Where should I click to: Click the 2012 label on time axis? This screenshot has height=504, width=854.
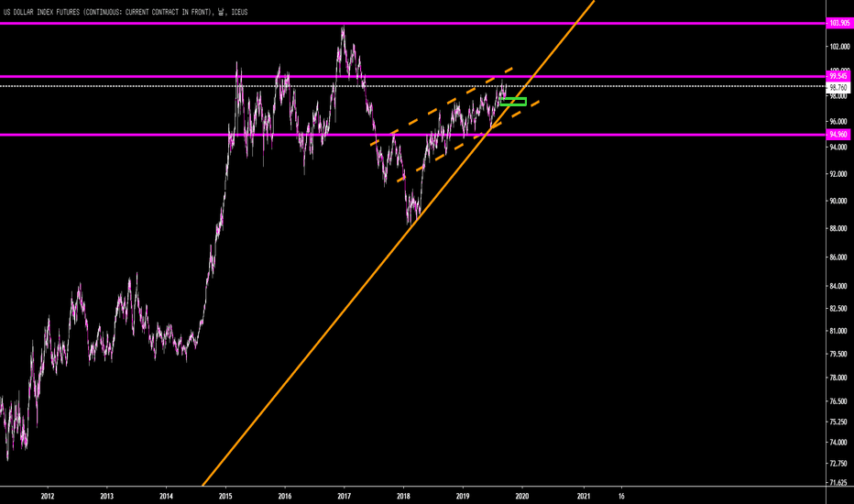click(48, 497)
